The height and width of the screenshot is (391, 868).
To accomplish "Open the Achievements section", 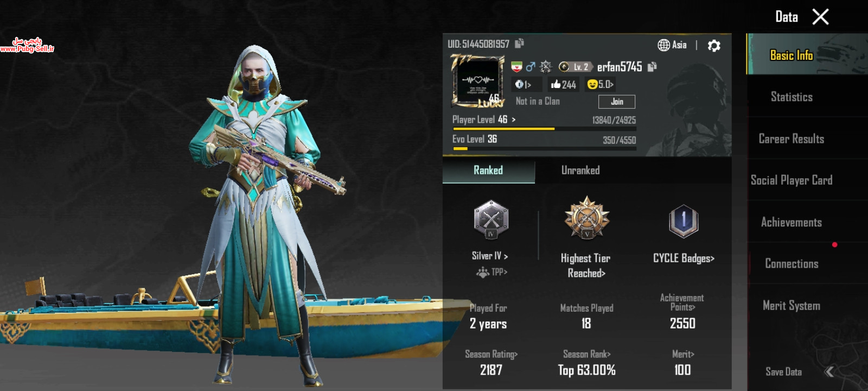I will [x=792, y=222].
